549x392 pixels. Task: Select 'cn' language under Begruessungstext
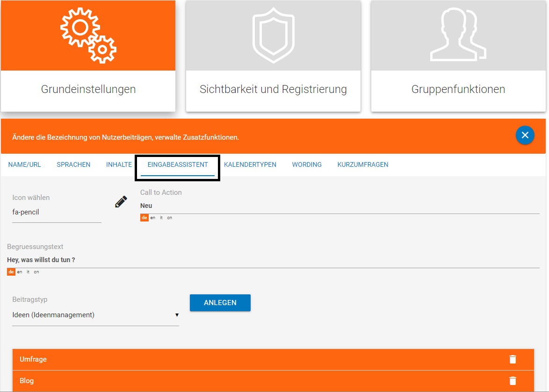pyautogui.click(x=36, y=272)
